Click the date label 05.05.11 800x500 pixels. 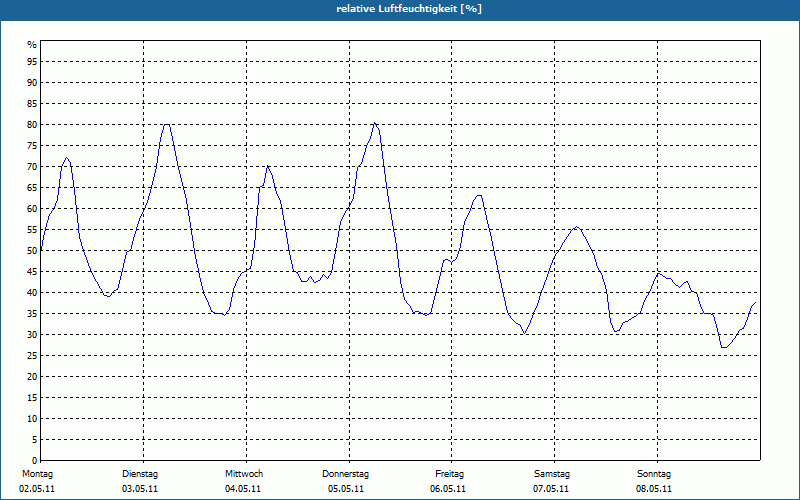point(346,489)
